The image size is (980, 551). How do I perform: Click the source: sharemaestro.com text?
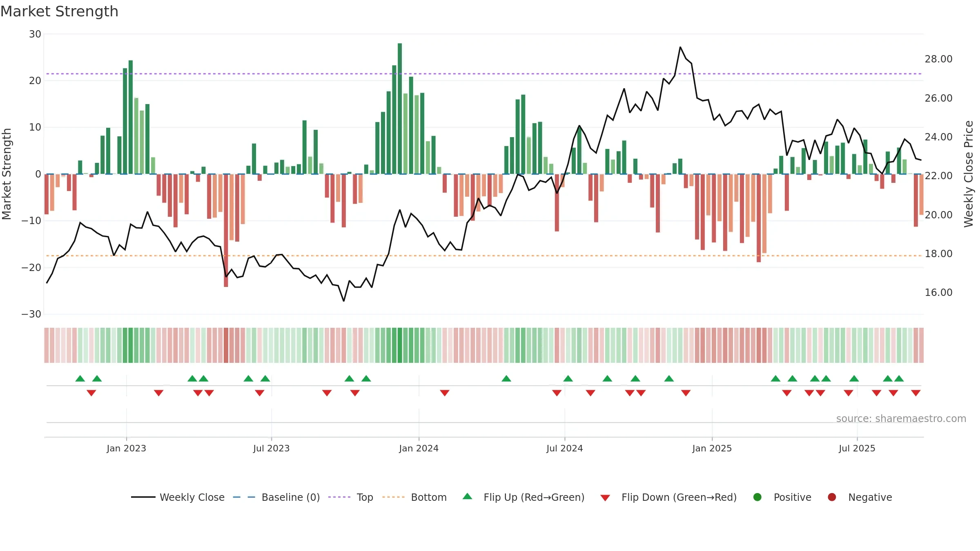[901, 418]
